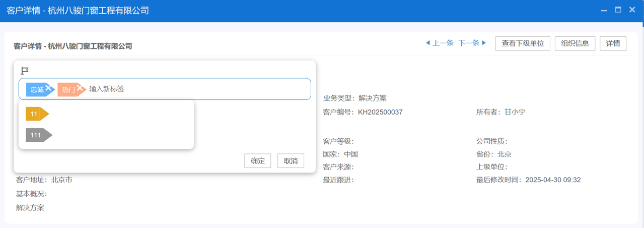
Task: Click the flag icon above the tag field
Action: [x=24, y=71]
